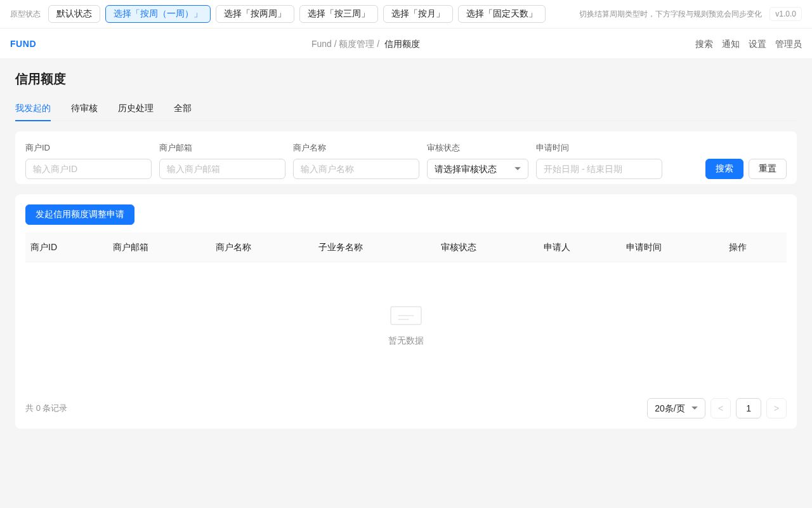Open the 申请时间 date range picker

599,169
